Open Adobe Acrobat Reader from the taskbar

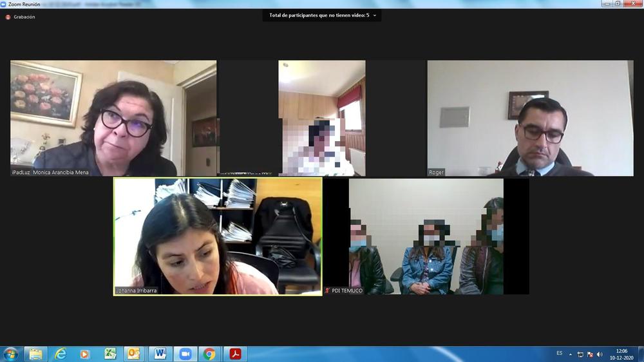click(x=236, y=354)
